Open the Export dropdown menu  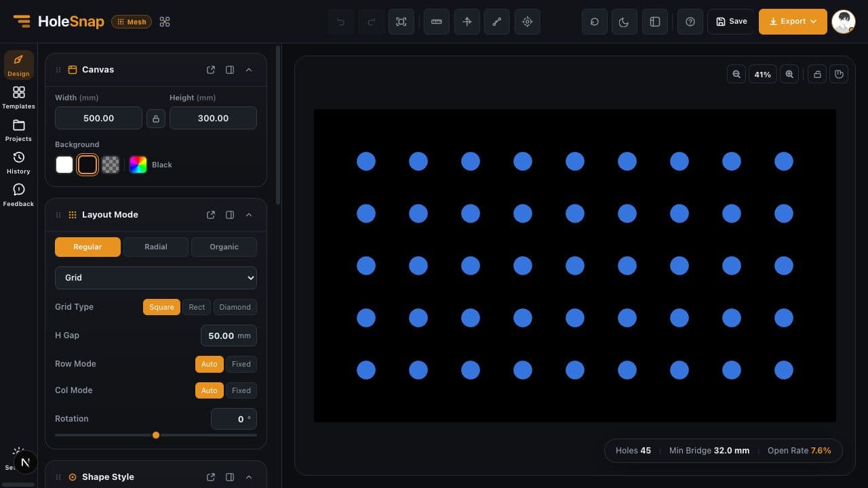(793, 22)
